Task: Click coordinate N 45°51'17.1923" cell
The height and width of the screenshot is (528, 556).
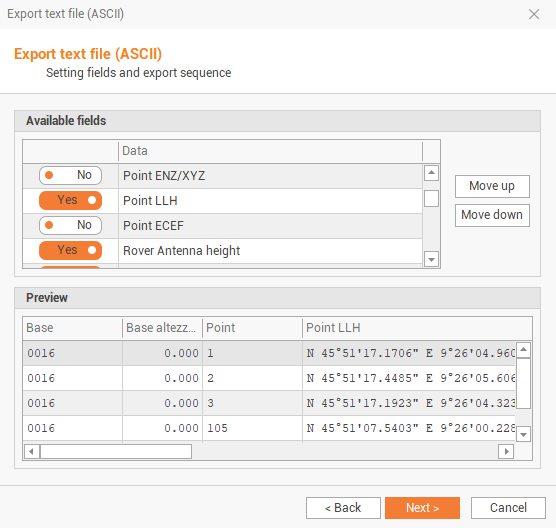Action: tap(409, 403)
